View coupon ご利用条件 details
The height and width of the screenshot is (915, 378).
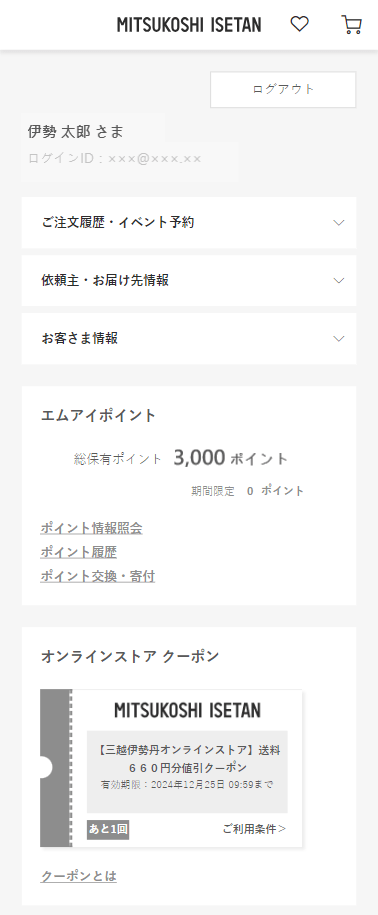click(254, 829)
